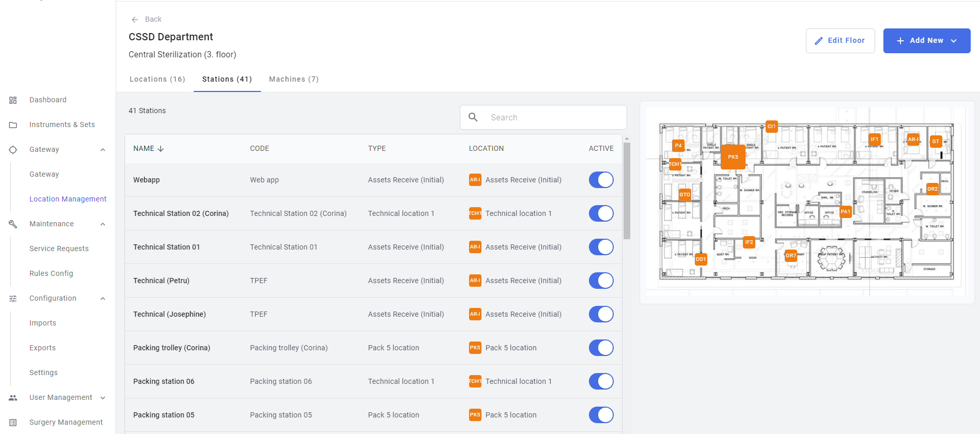Select the AR-I marker on floor plan
The height and width of the screenshot is (434, 980).
pyautogui.click(x=913, y=139)
